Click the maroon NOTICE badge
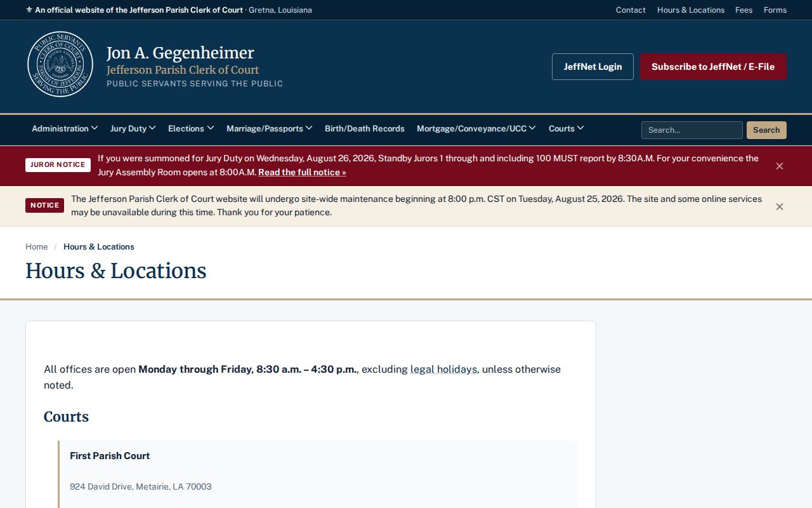Image resolution: width=812 pixels, height=508 pixels. (44, 206)
